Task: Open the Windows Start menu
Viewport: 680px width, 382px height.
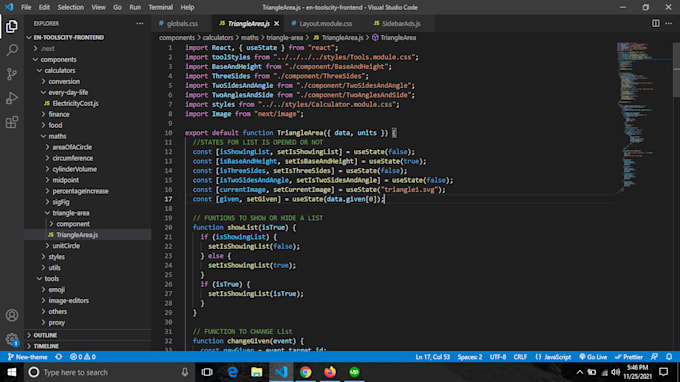Action: [x=12, y=372]
